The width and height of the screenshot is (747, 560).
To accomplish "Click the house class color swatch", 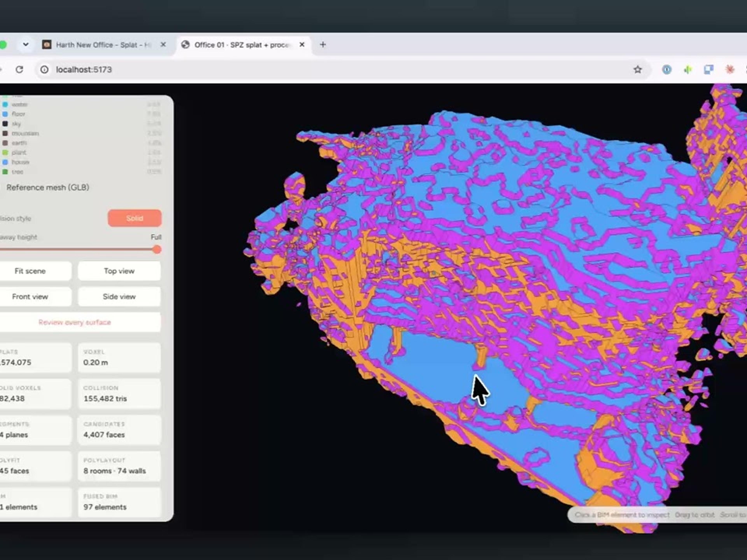I will tap(5, 162).
